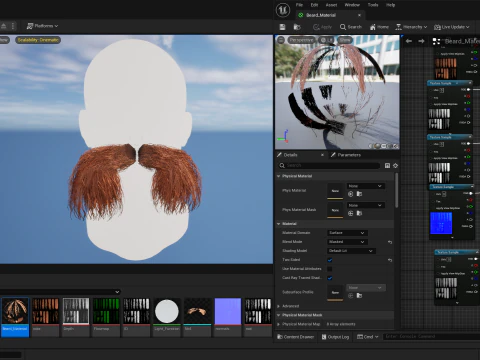480x360 pixels.
Task: Reset Two Sided to default arrow
Action: coord(390,260)
